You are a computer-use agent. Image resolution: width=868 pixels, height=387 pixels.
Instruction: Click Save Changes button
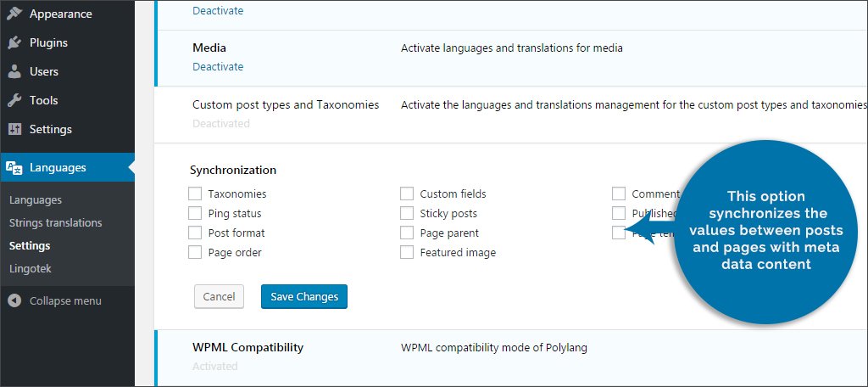pos(304,297)
